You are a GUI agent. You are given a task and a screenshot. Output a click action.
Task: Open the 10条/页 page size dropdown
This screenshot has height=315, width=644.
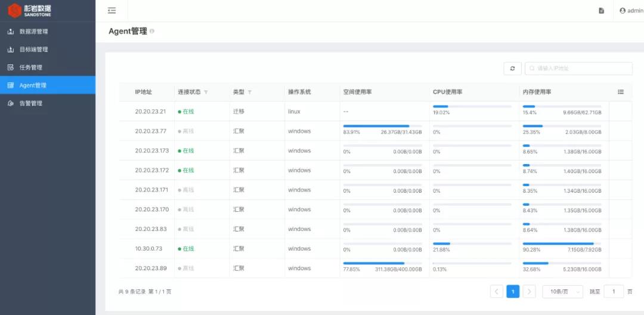563,292
